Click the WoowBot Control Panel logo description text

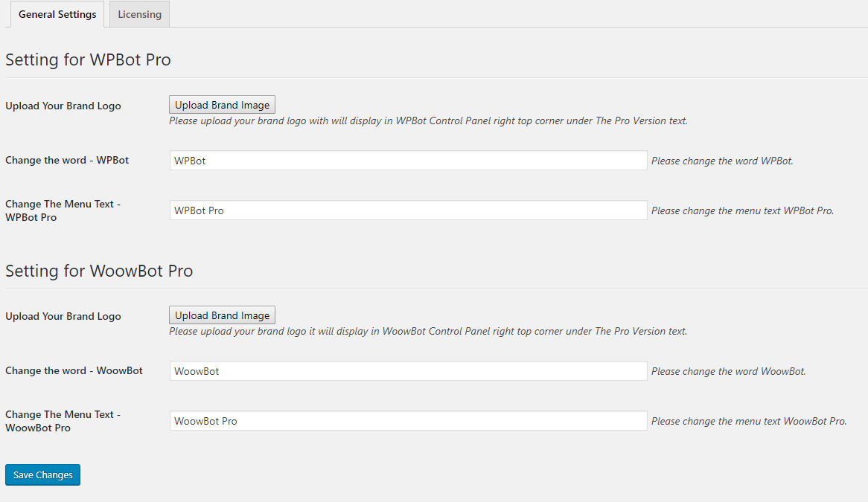coord(428,331)
